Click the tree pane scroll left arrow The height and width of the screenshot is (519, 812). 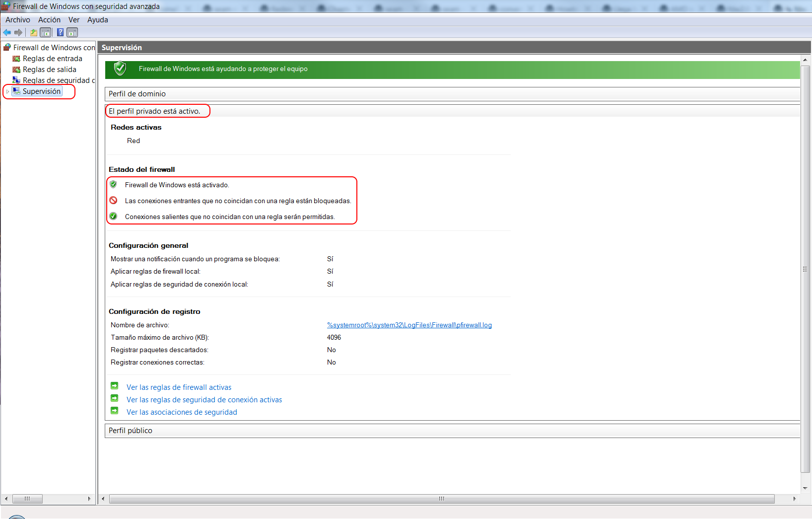pos(6,499)
